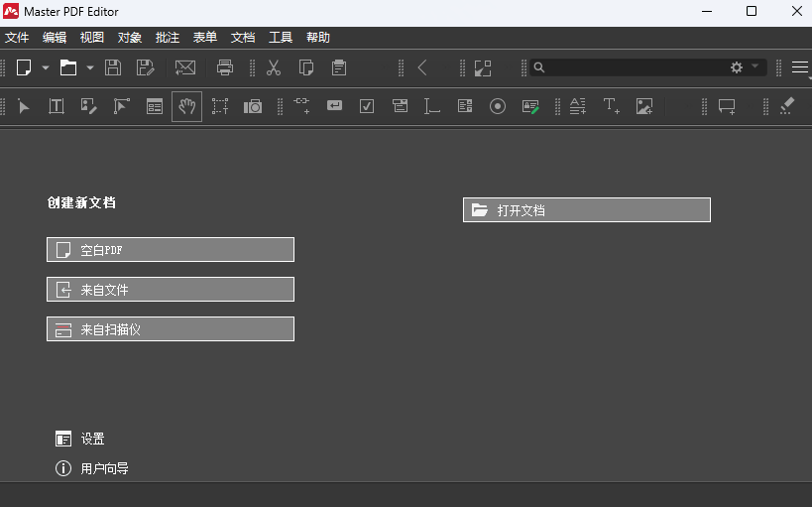Select the Edit Text tool
The image size is (812, 507).
pyautogui.click(x=57, y=107)
